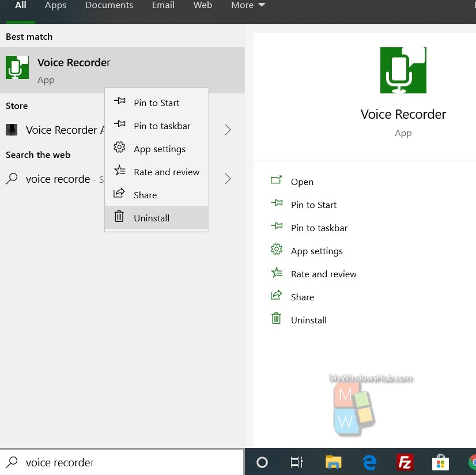Click the star icon in the context menu
This screenshot has width=476, height=475.
(x=120, y=170)
